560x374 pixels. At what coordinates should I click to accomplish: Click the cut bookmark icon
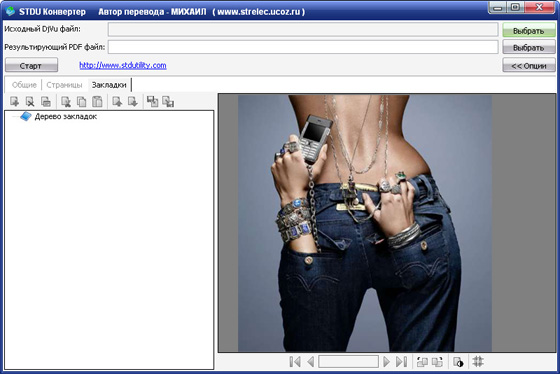(x=66, y=102)
